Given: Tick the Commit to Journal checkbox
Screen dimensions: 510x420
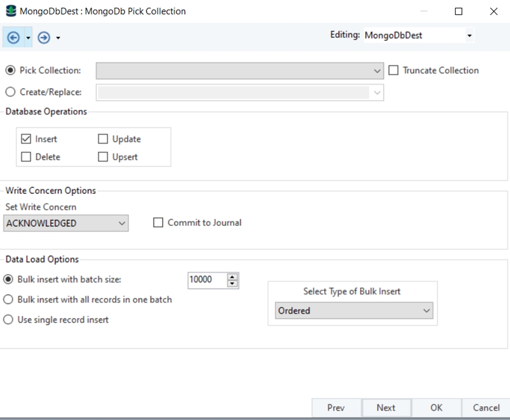Looking at the screenshot, I should tap(158, 223).
